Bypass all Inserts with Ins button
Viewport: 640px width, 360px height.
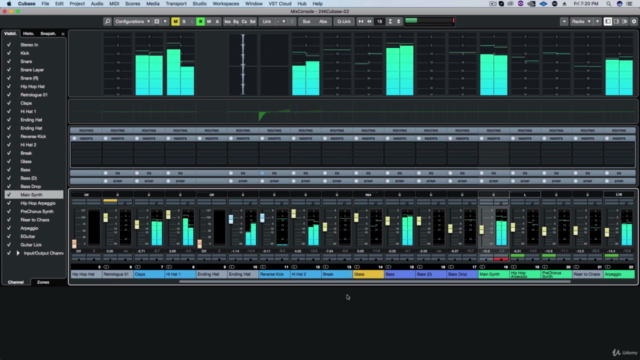tap(227, 22)
